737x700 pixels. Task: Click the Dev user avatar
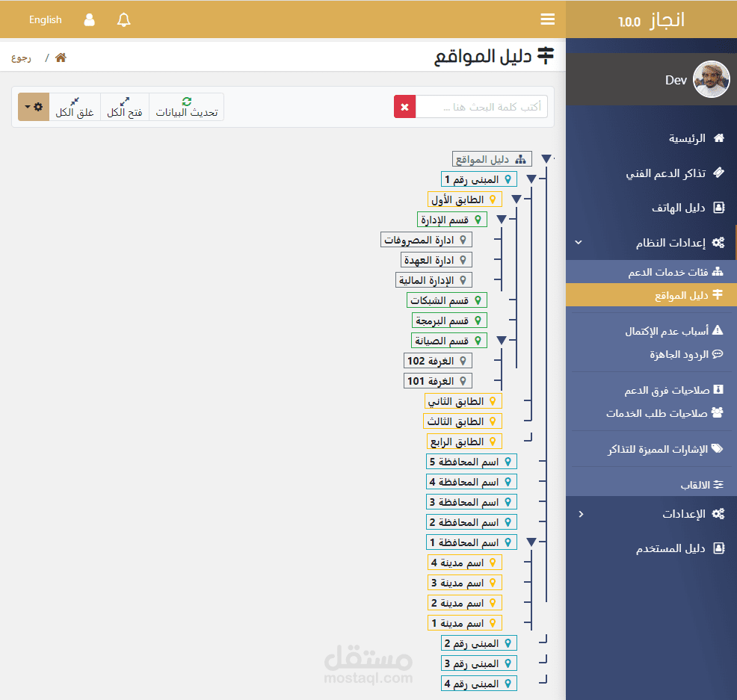coord(711,79)
